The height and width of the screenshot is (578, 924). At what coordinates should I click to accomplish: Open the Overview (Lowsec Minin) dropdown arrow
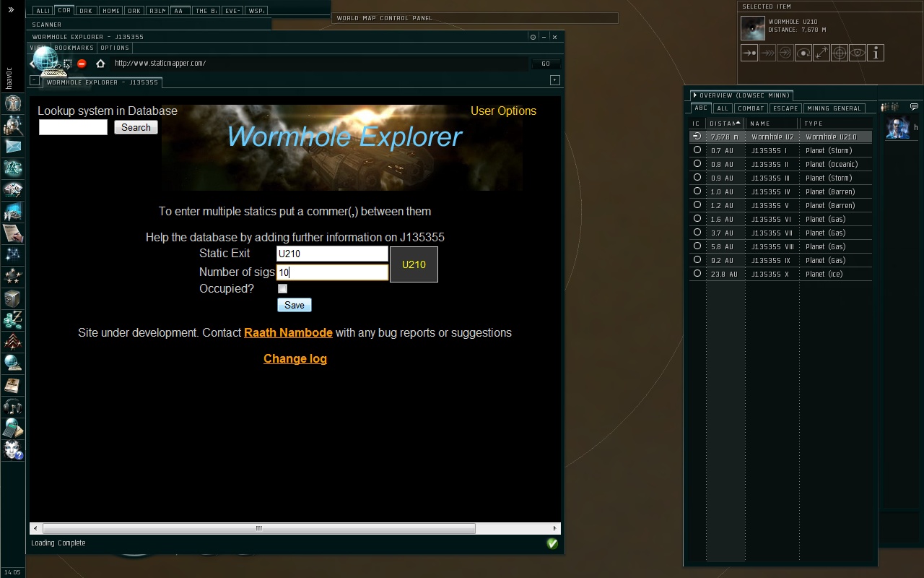[x=694, y=95]
